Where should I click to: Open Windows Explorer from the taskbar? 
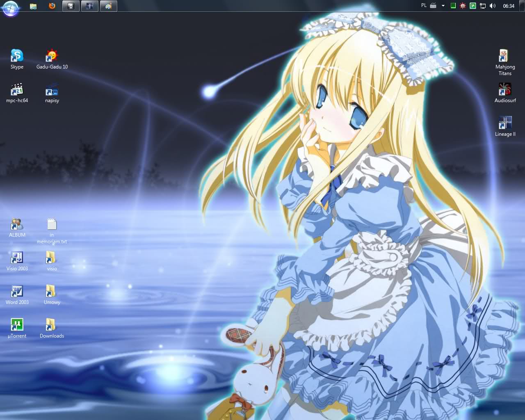tap(33, 6)
